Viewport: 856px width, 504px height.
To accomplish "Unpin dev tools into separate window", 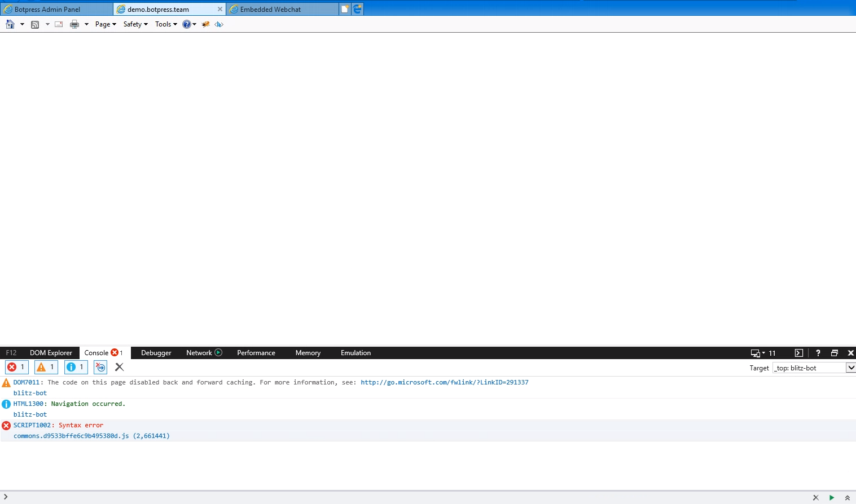I will [x=835, y=353].
